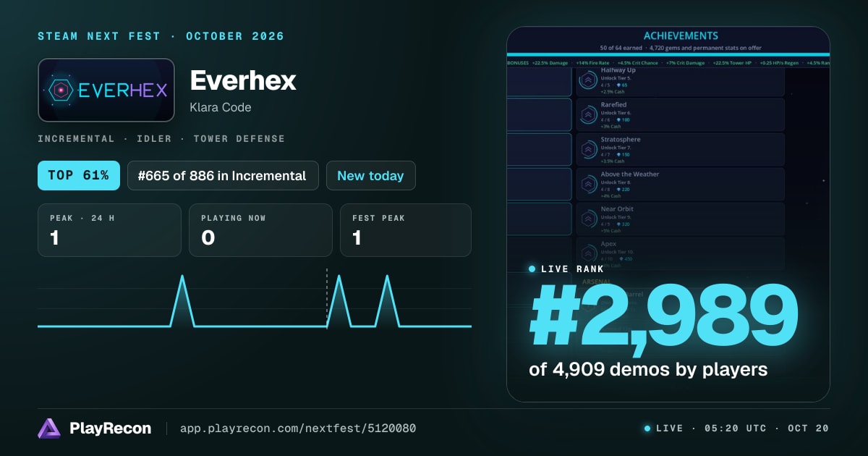
Task: Click the developer name Klara Code
Action: coord(221,107)
